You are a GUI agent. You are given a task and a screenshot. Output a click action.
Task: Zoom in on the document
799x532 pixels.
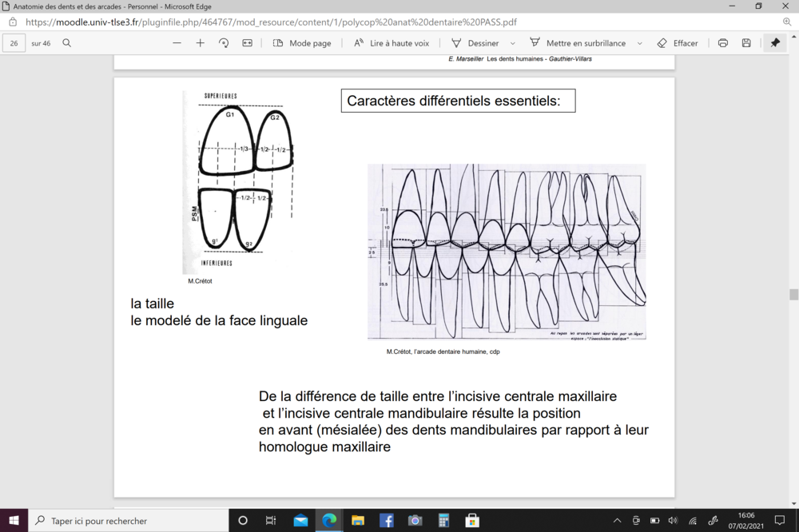200,43
